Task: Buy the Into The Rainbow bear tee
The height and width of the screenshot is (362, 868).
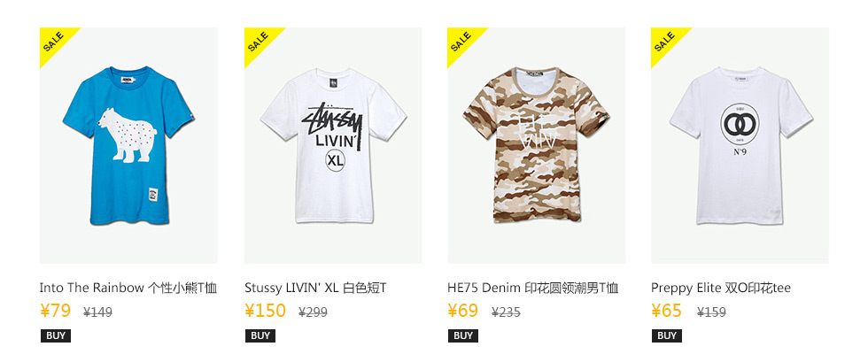Action: (55, 335)
